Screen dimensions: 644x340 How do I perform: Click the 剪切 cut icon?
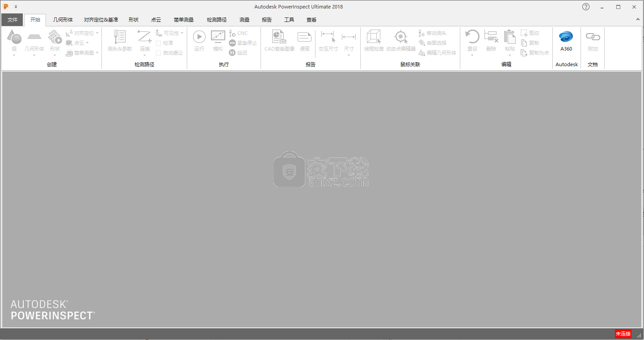click(524, 33)
